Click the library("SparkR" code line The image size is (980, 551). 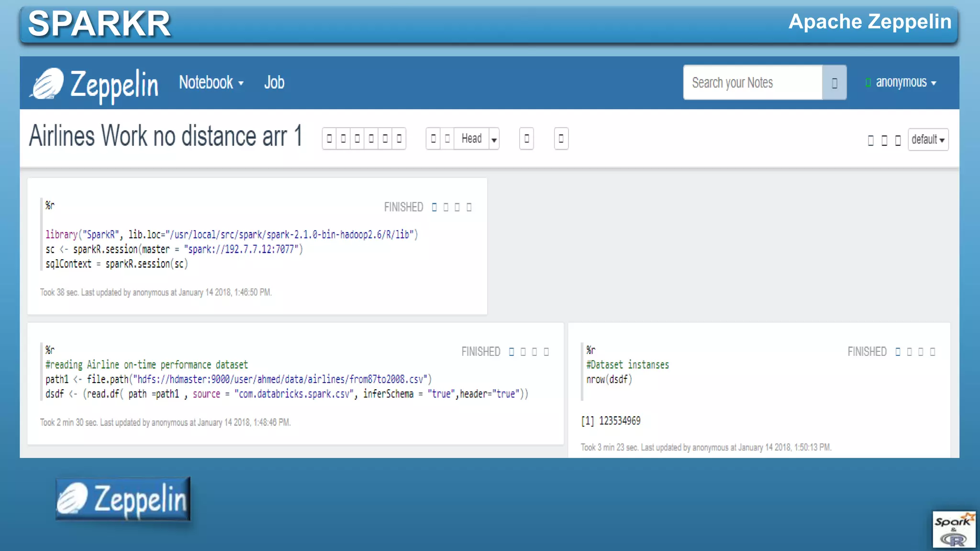tap(232, 234)
